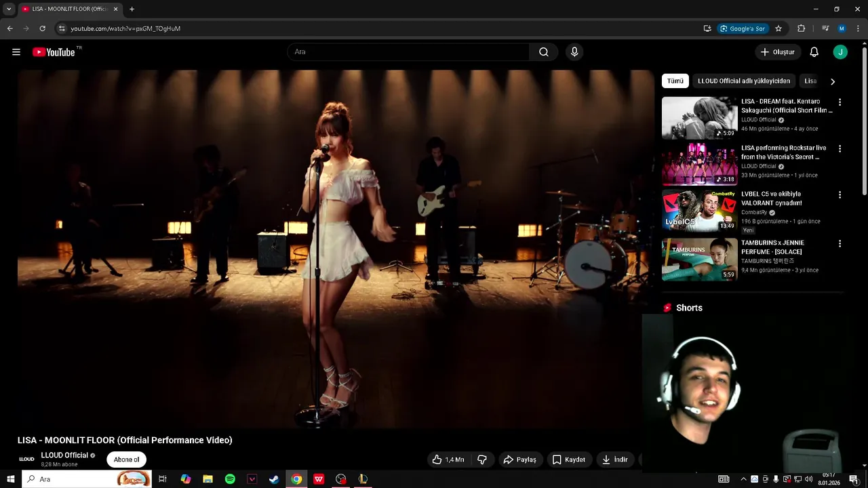This screenshot has width=868, height=488.
Task: Click the İndir download button
Action: point(615,460)
